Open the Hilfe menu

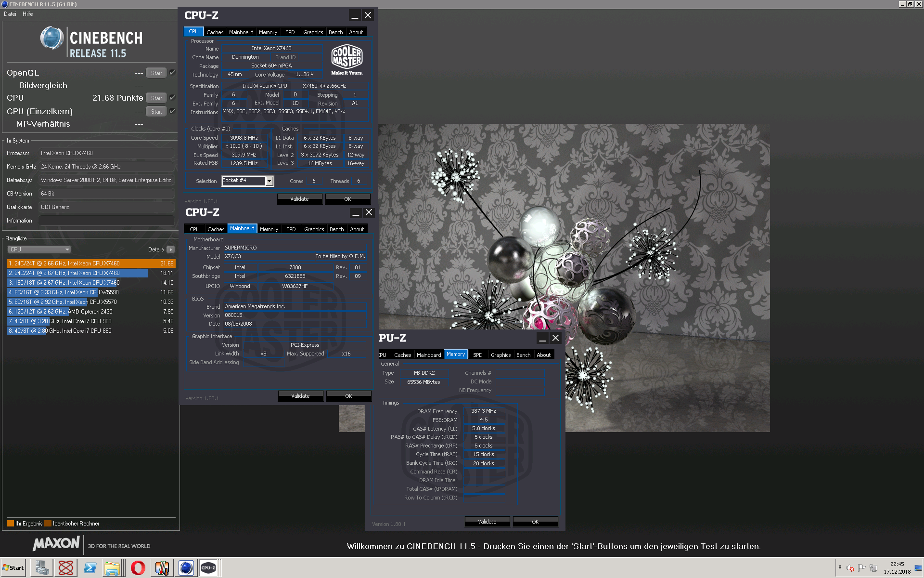(x=28, y=14)
